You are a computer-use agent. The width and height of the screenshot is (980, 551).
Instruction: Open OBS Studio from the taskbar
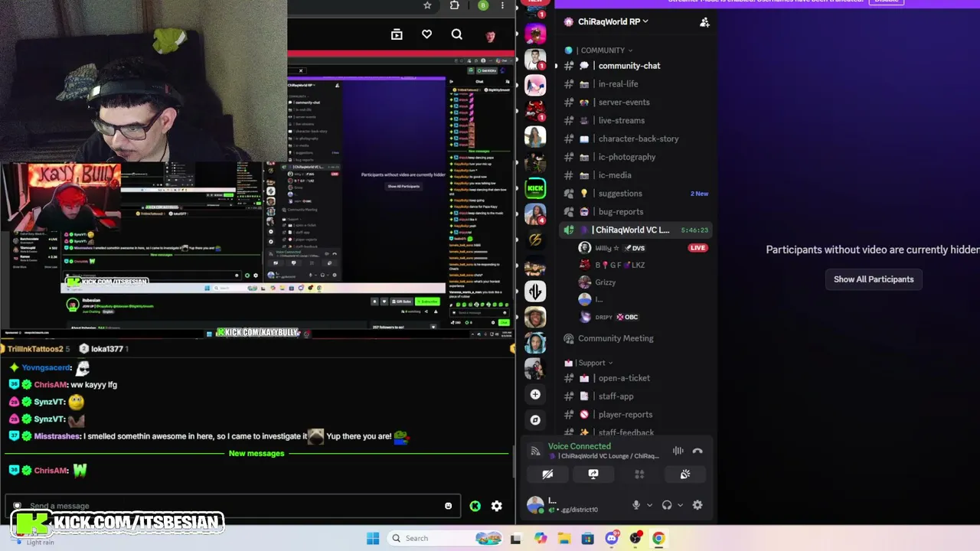point(635,538)
